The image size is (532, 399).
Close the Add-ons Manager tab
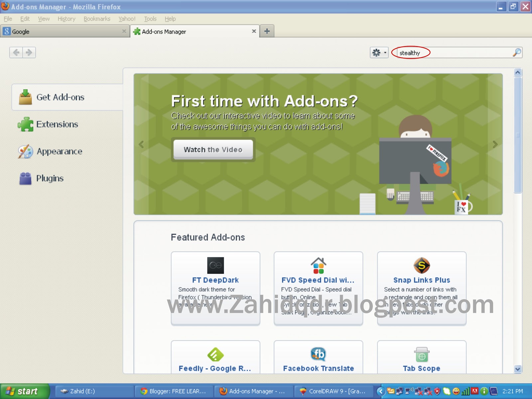[x=254, y=31]
